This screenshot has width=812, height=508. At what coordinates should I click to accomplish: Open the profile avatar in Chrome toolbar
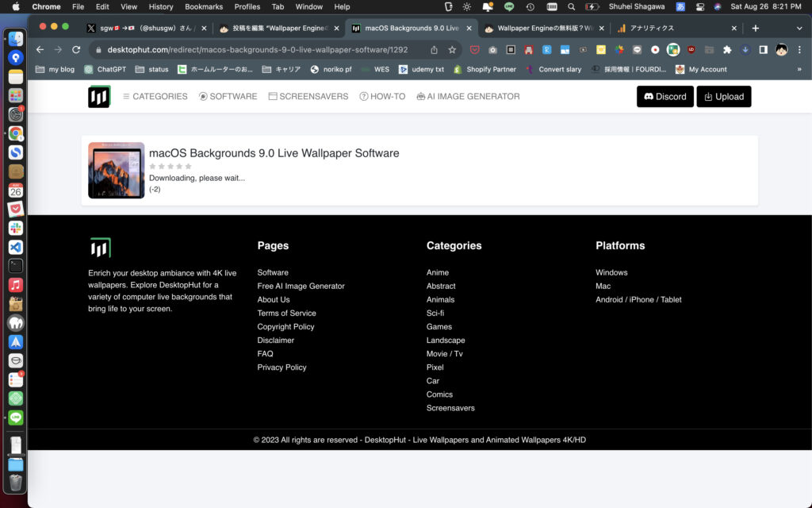pos(781,50)
